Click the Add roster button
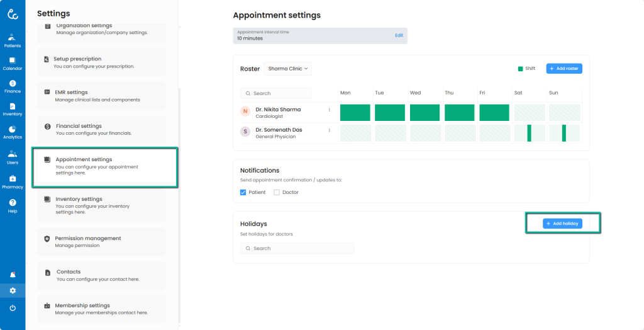This screenshot has width=644, height=330. point(564,68)
